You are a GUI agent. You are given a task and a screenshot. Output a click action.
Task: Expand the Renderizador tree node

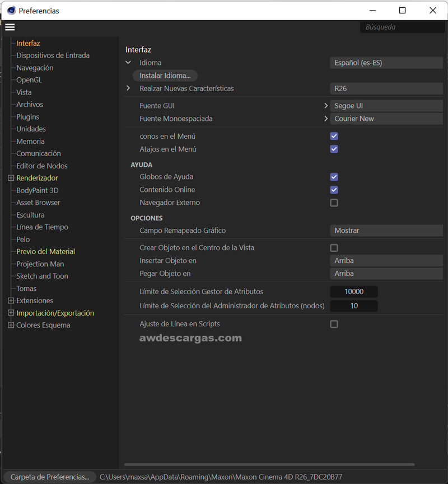pos(11,178)
